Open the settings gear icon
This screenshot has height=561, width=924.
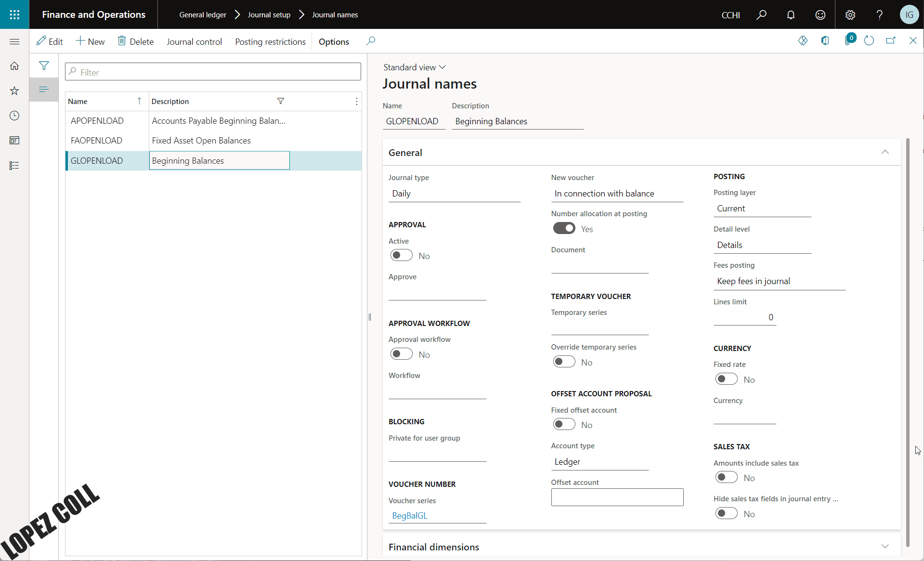[x=850, y=15]
